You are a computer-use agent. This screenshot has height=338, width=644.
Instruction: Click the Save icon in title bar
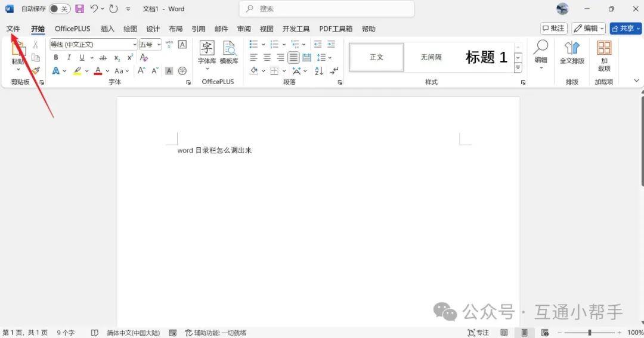click(80, 8)
